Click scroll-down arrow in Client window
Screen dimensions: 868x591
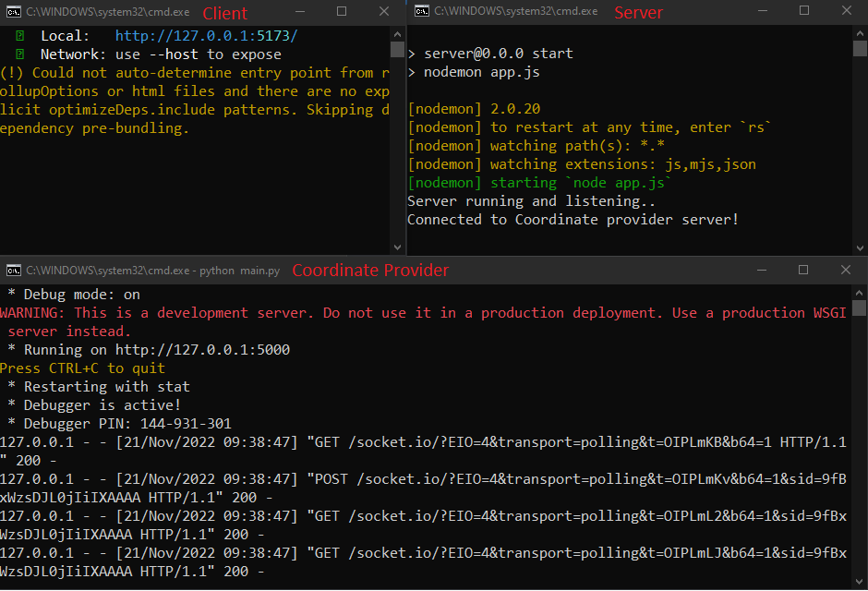click(397, 247)
